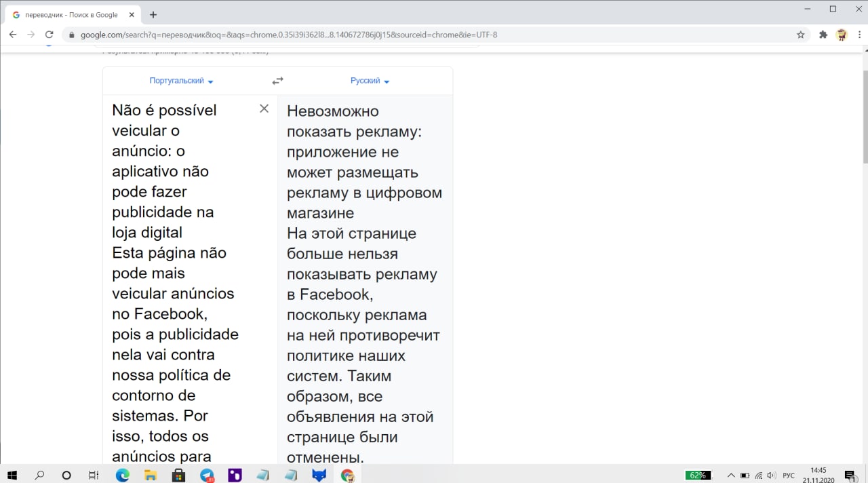
Task: Click the Russian translation output text
Action: click(x=365, y=284)
